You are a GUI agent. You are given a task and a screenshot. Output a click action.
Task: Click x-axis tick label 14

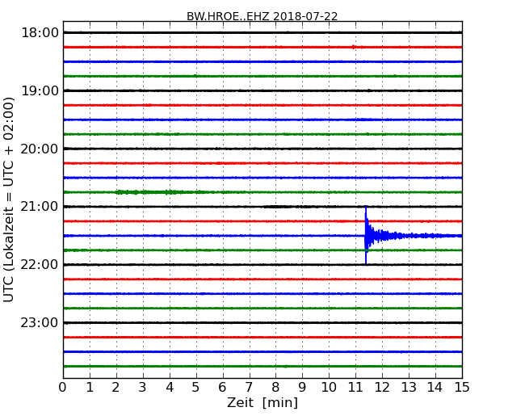(435, 387)
